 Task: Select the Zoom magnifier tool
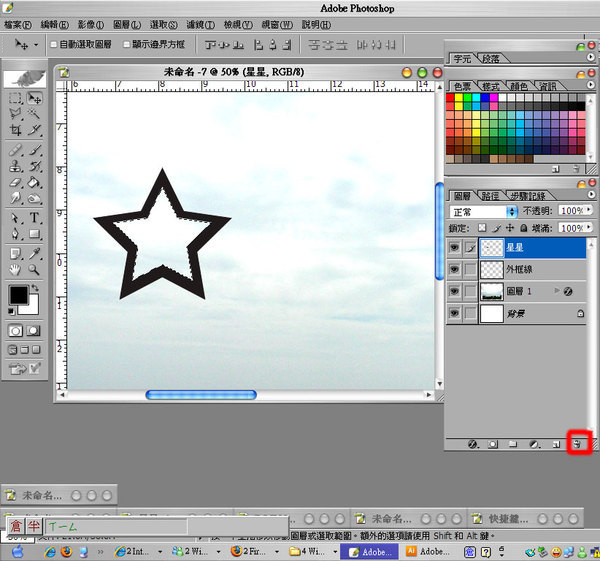[x=34, y=269]
